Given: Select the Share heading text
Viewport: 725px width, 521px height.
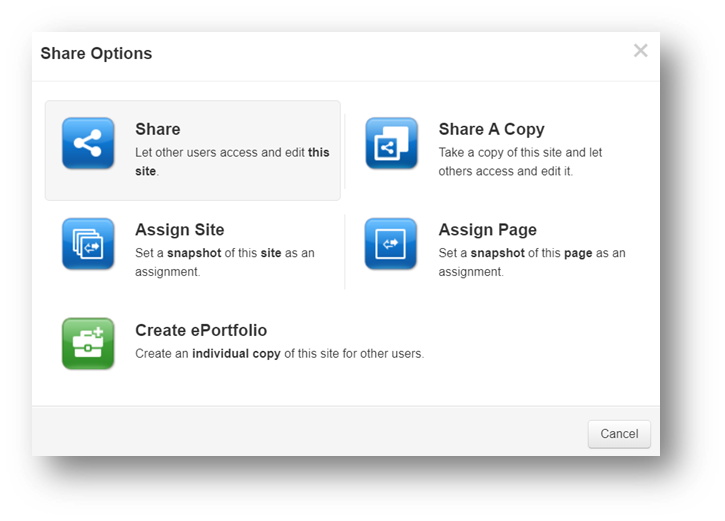Looking at the screenshot, I should pyautogui.click(x=158, y=129).
